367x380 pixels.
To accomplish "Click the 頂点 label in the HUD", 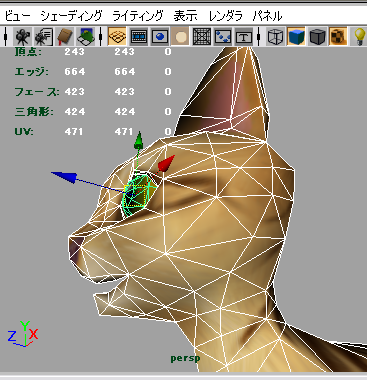I will coord(29,52).
